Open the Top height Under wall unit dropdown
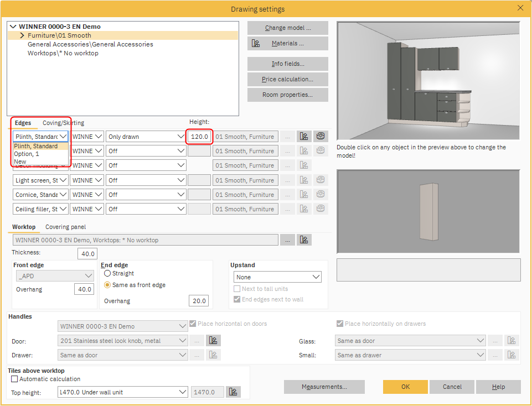532x406 pixels. click(123, 392)
